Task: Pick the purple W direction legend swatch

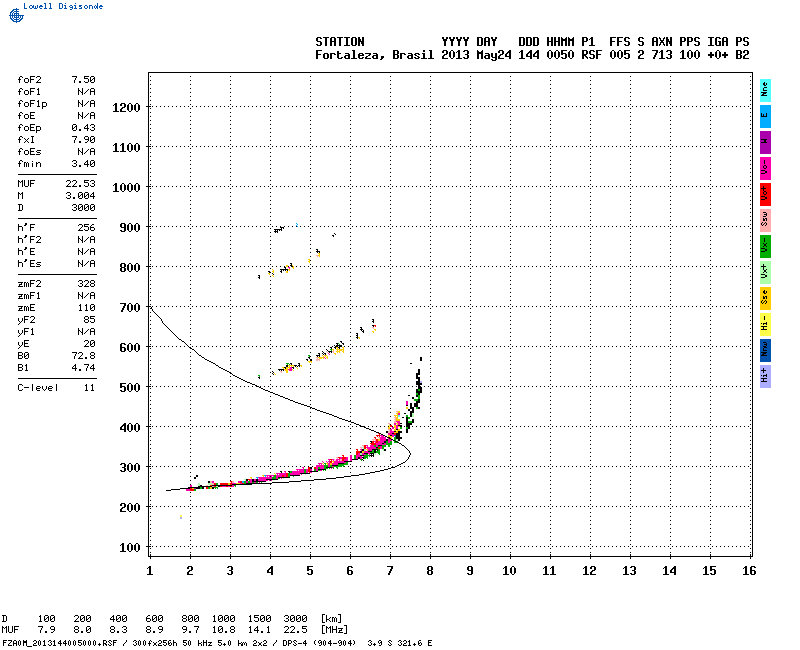Action: [765, 141]
